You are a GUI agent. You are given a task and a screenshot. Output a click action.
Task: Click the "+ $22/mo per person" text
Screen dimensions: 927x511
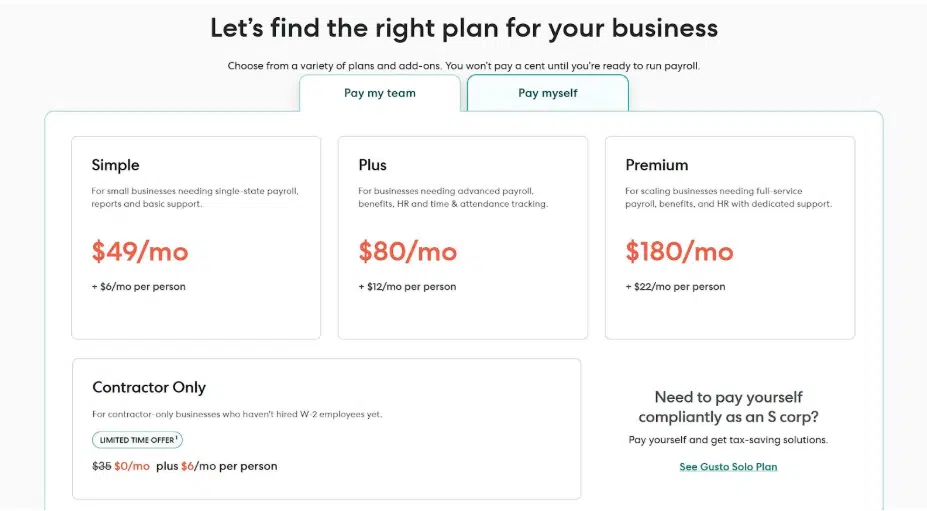pos(675,287)
